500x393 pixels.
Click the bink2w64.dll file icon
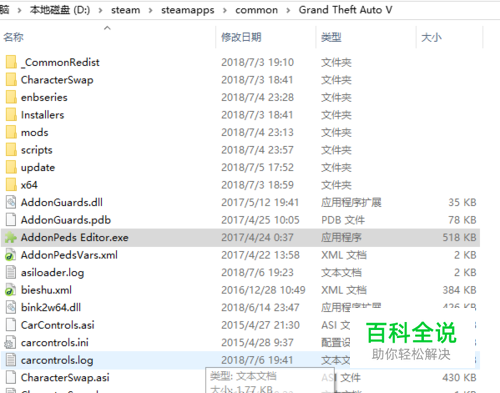click(11, 307)
